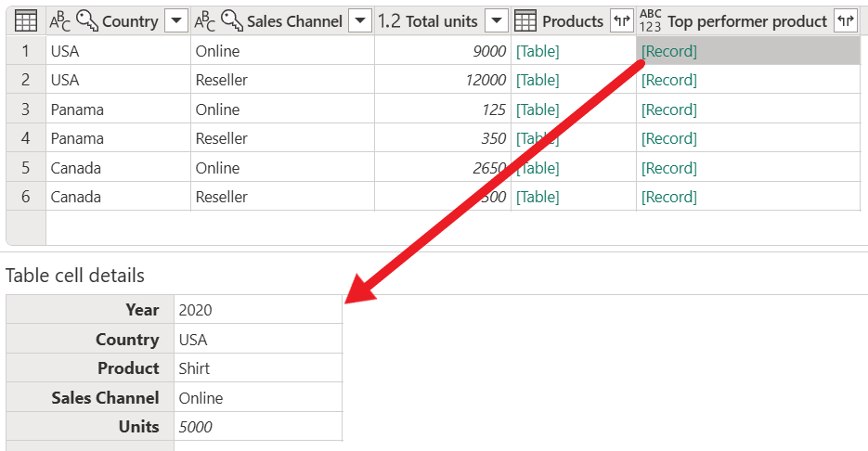Open the [Table] link in row 1
Screen dimensions: 868x451
538,51
